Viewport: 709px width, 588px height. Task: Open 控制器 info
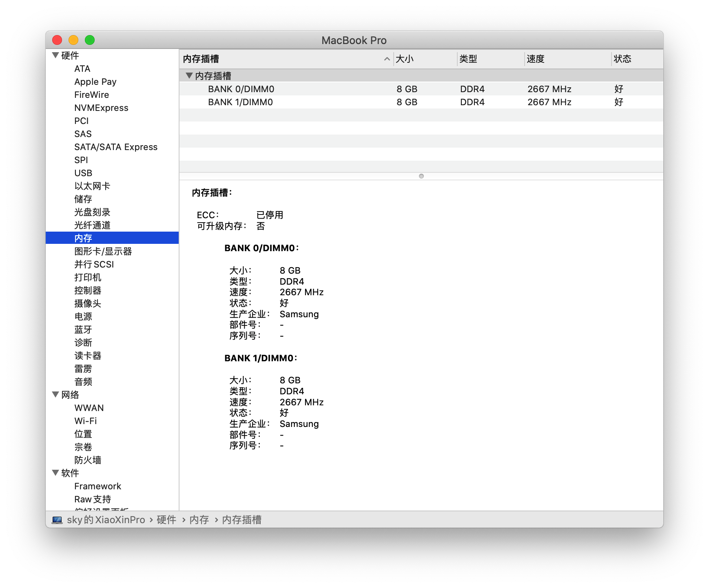[x=88, y=290]
